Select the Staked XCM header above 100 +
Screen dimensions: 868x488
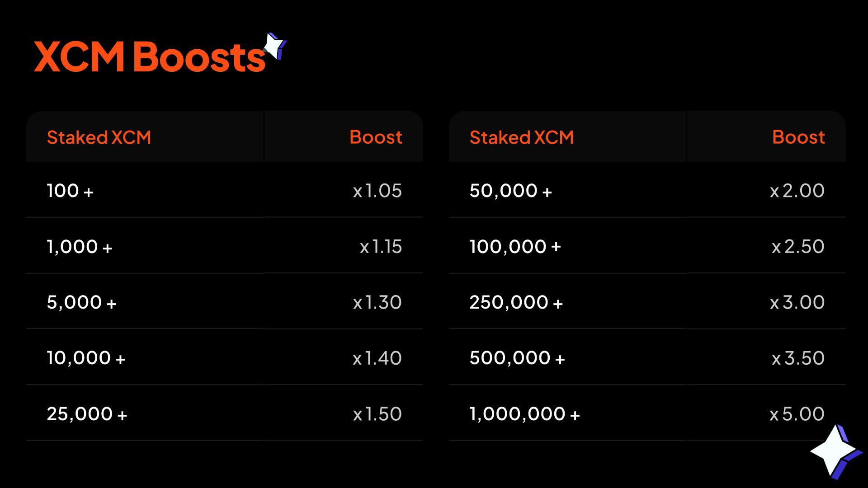[99, 137]
